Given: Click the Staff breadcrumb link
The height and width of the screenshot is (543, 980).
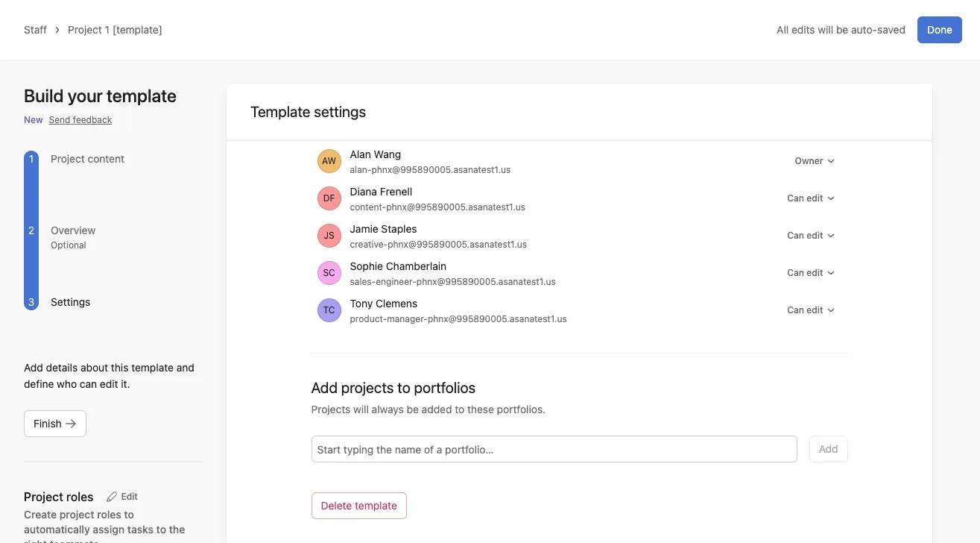Looking at the screenshot, I should click(35, 30).
